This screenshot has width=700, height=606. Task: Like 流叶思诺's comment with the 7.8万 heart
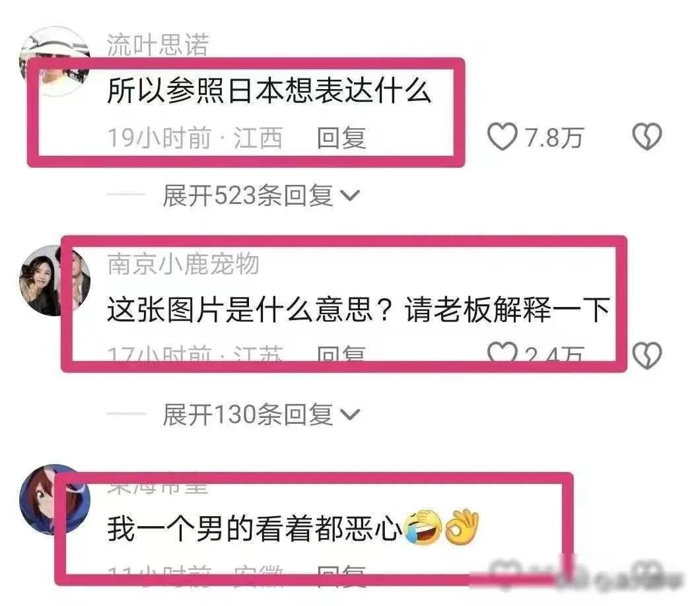503,137
